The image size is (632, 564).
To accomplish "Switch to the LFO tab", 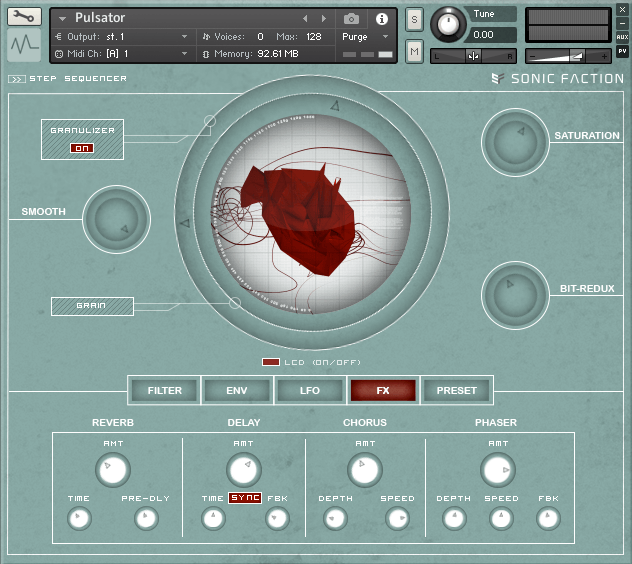I will click(x=310, y=390).
